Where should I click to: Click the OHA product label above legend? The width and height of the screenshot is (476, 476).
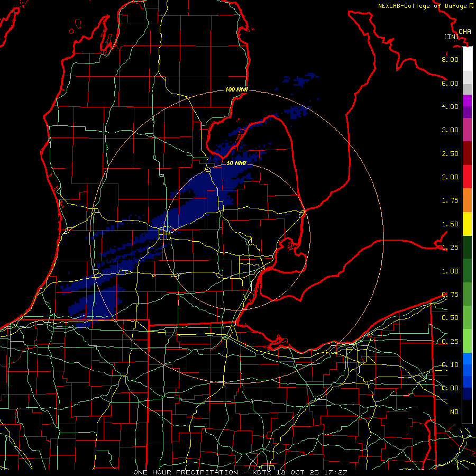[464, 31]
